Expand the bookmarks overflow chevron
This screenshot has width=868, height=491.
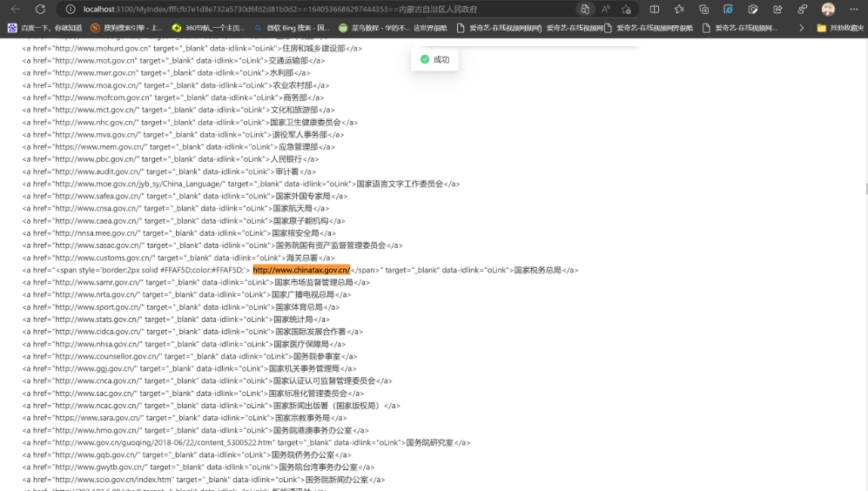(x=802, y=28)
